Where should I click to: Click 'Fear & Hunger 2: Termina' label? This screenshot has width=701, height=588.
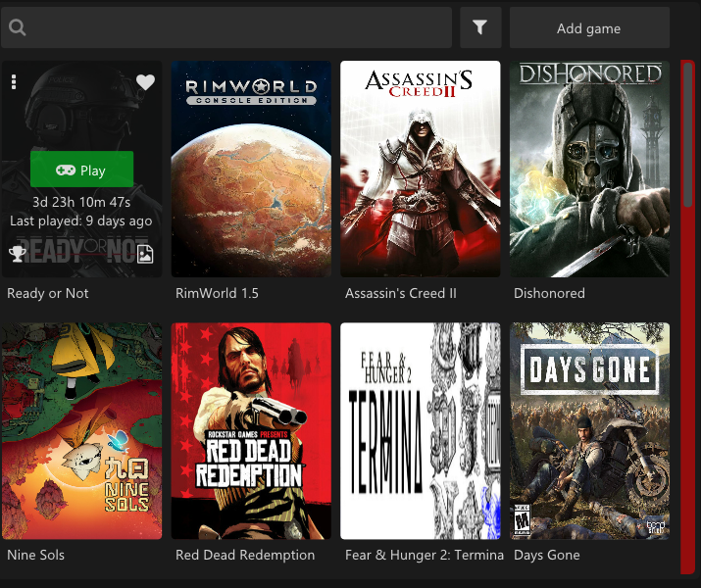pyautogui.click(x=425, y=555)
